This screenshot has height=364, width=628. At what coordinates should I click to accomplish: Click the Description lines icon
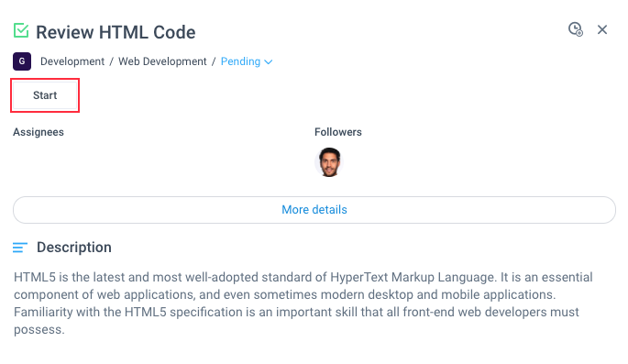[x=20, y=248]
